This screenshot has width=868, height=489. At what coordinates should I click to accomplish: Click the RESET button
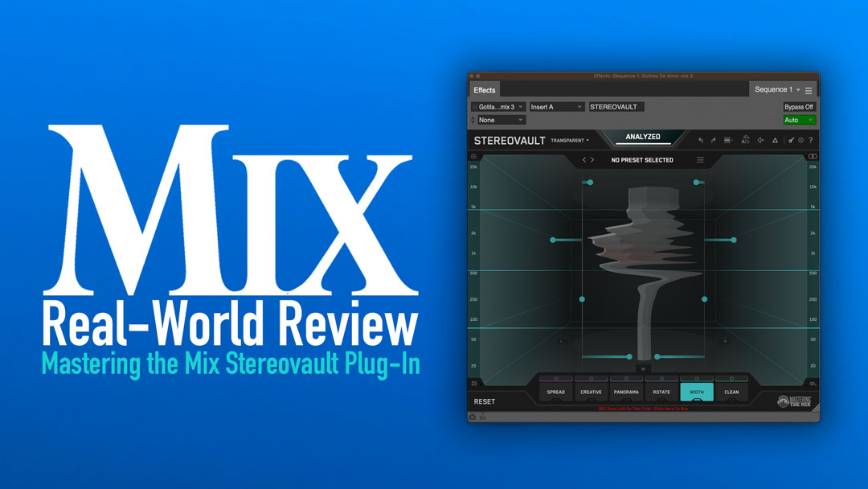coord(485,401)
